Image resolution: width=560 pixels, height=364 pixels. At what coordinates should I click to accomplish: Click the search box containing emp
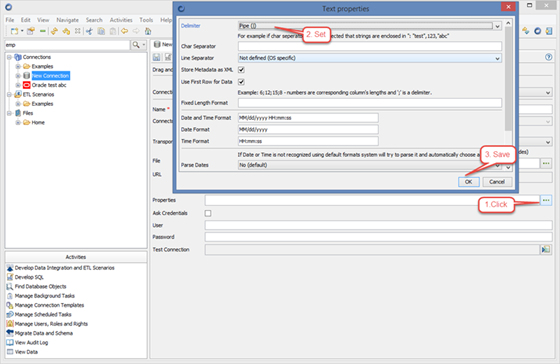[x=67, y=45]
